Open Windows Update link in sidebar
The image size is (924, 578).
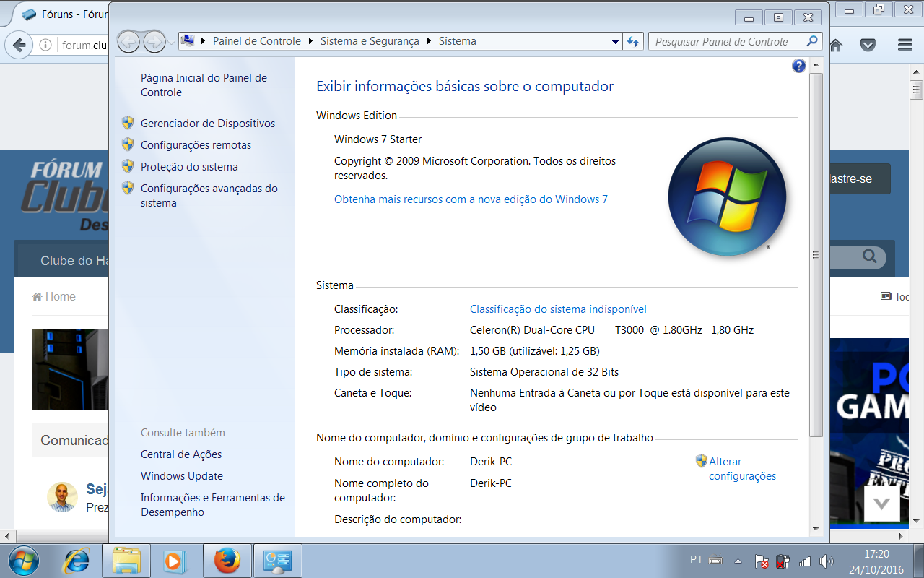(182, 476)
